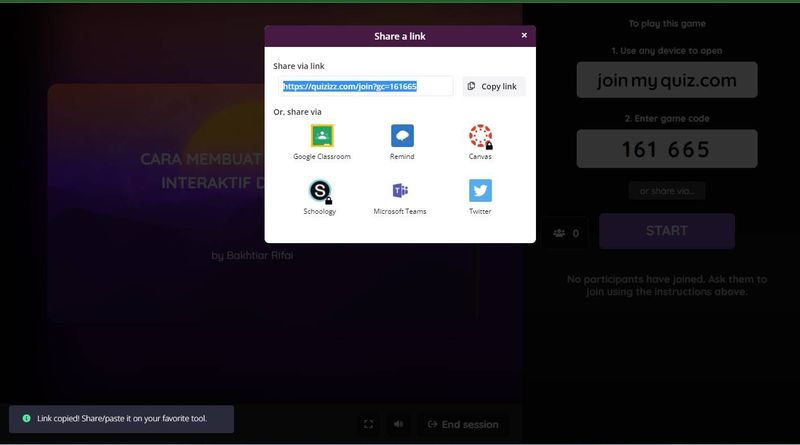Close the Share a link dialog
Viewport: 800px width, 445px height.
(x=524, y=35)
